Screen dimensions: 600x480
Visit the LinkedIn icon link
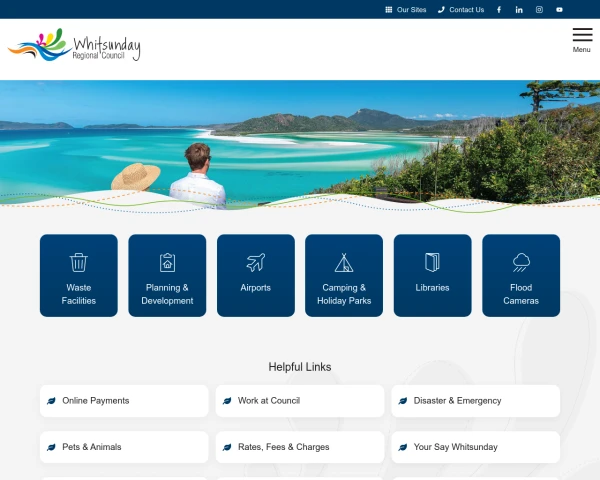(x=519, y=10)
